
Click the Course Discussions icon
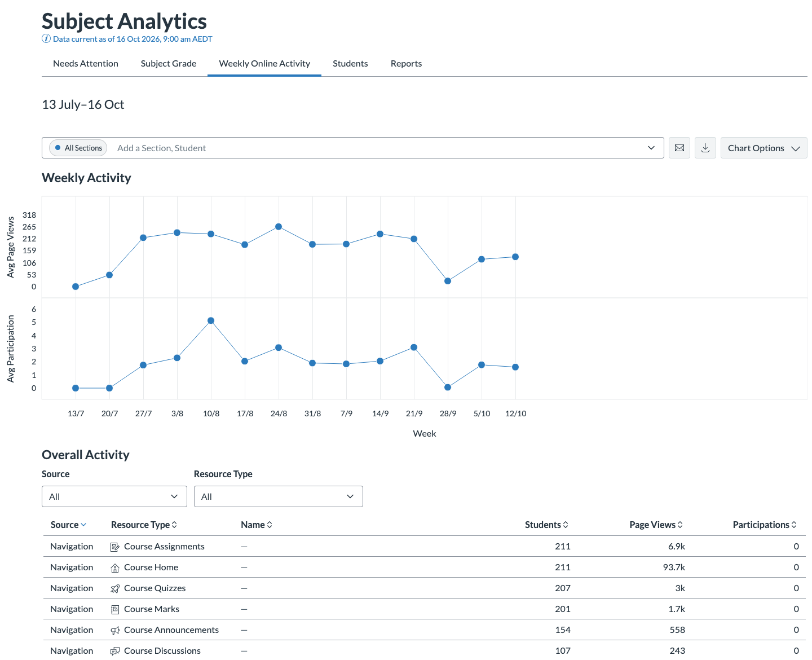tap(115, 651)
